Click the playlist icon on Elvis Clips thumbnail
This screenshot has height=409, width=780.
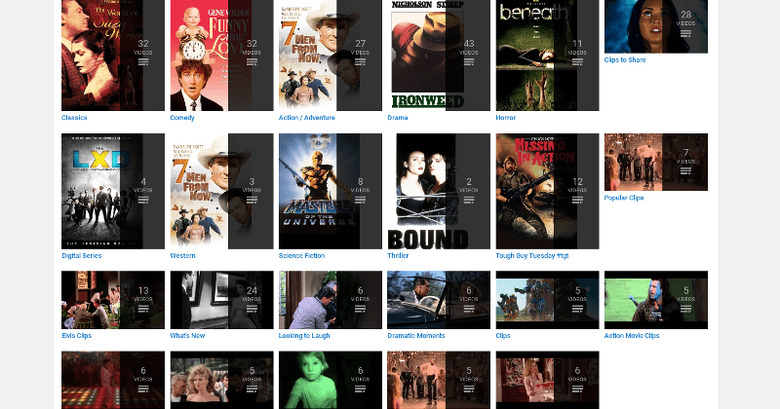click(143, 309)
